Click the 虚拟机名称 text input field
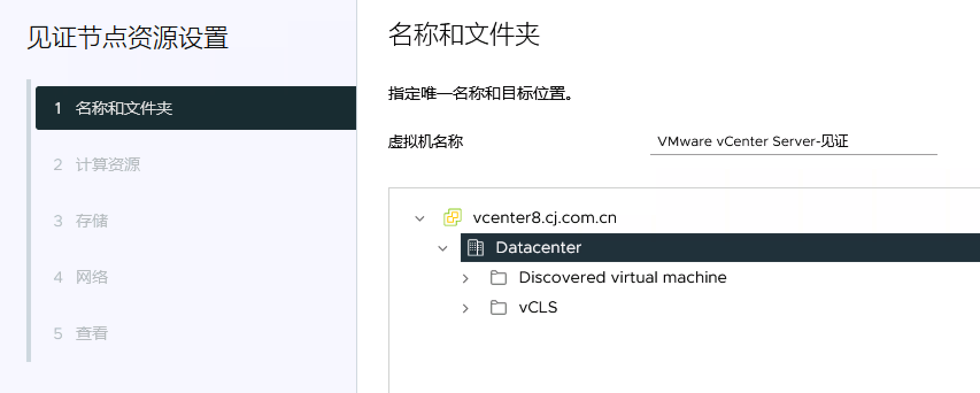 point(793,141)
